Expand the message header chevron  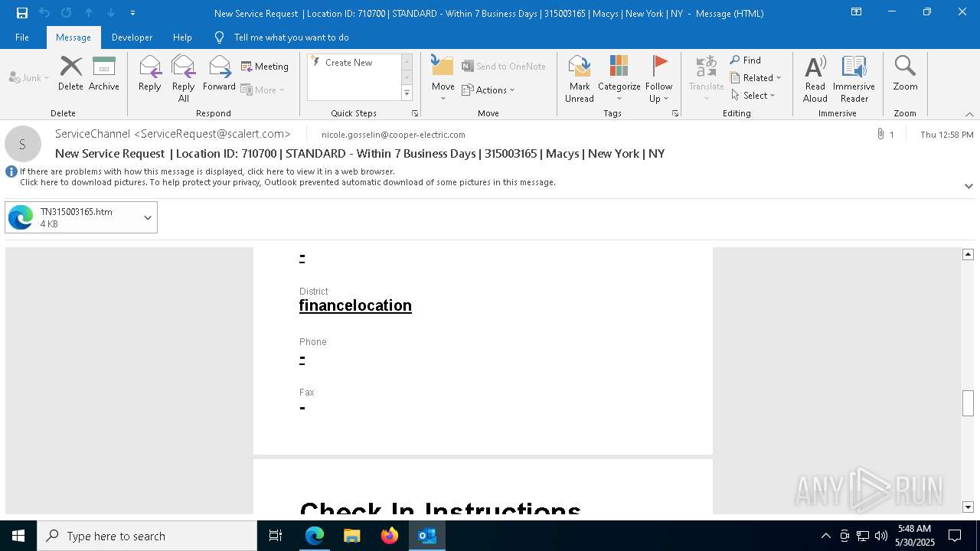969,186
